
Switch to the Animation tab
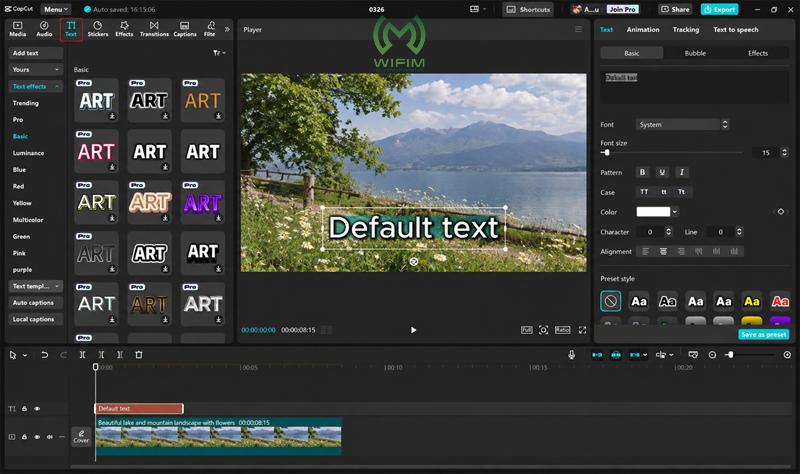643,30
